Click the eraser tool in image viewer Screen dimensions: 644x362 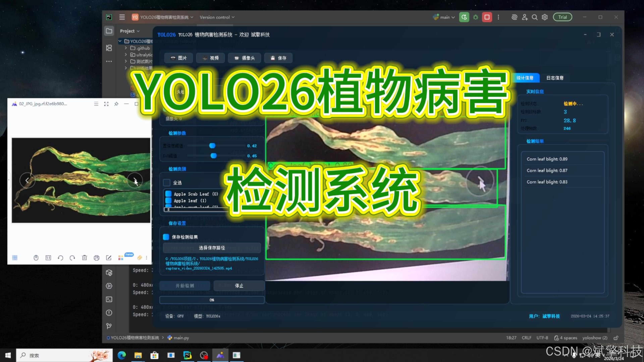click(140, 258)
